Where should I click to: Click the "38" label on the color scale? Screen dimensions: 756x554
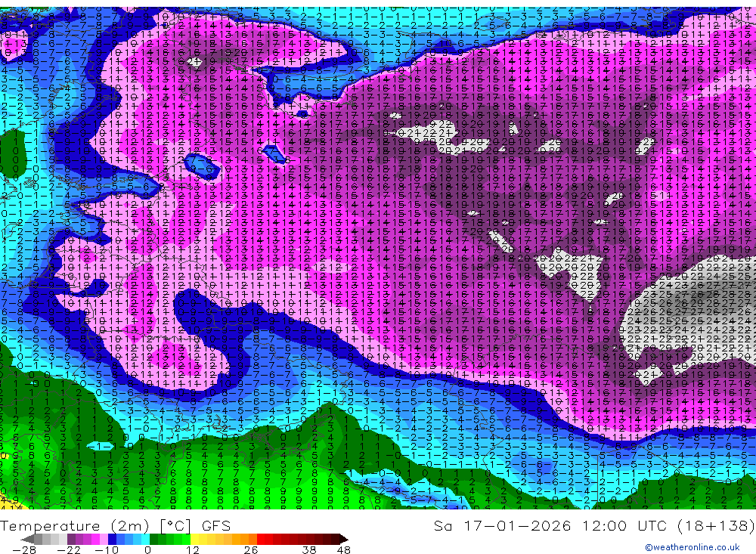click(309, 550)
